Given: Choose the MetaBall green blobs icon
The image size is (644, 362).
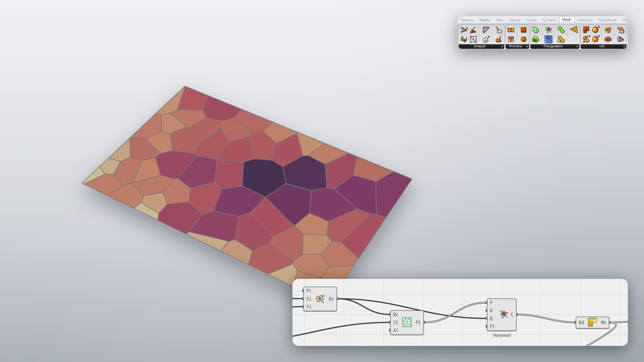Looking at the screenshot, I should (561, 30).
